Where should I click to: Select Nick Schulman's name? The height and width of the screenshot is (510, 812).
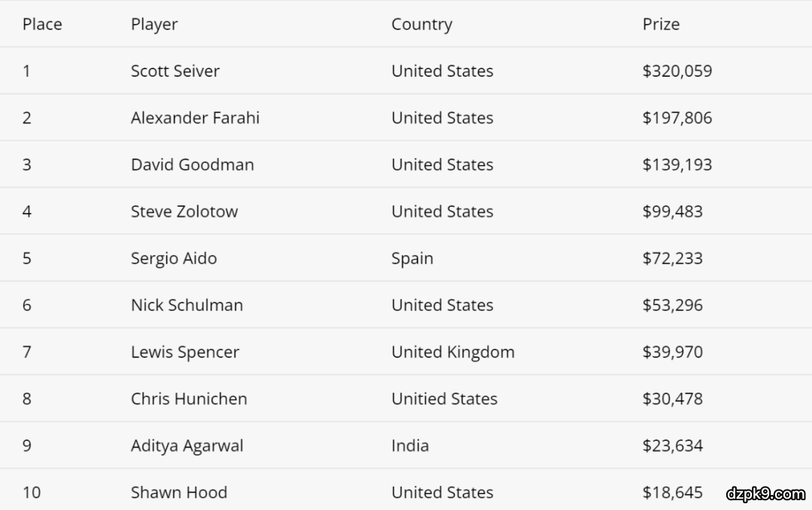click(186, 305)
